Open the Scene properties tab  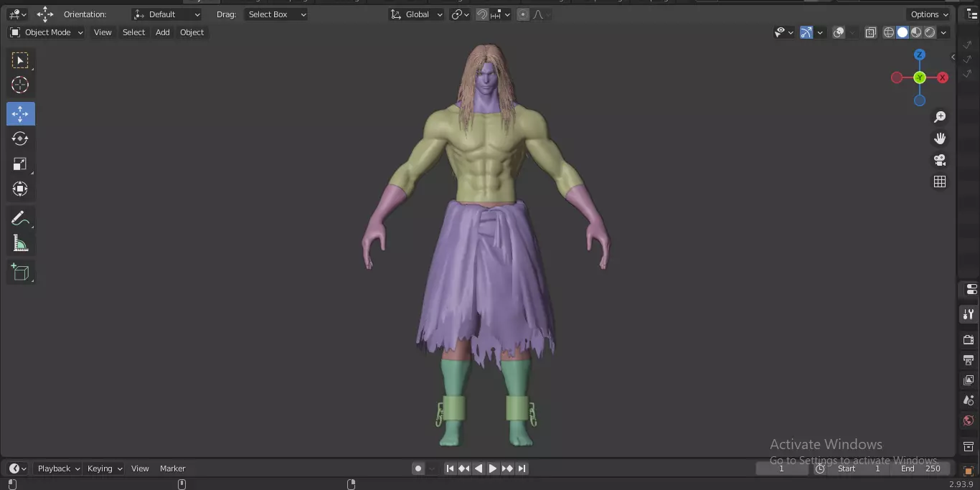969,400
